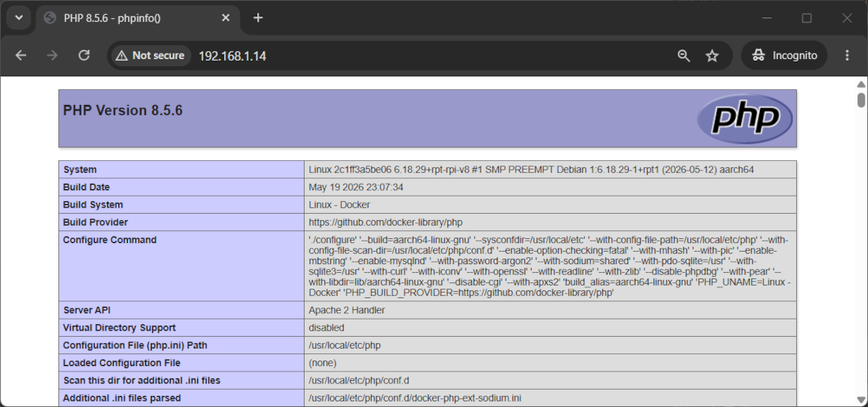Click the https://github.com/docker-library/php value
Screen dimensions: 868x407
tap(386, 222)
